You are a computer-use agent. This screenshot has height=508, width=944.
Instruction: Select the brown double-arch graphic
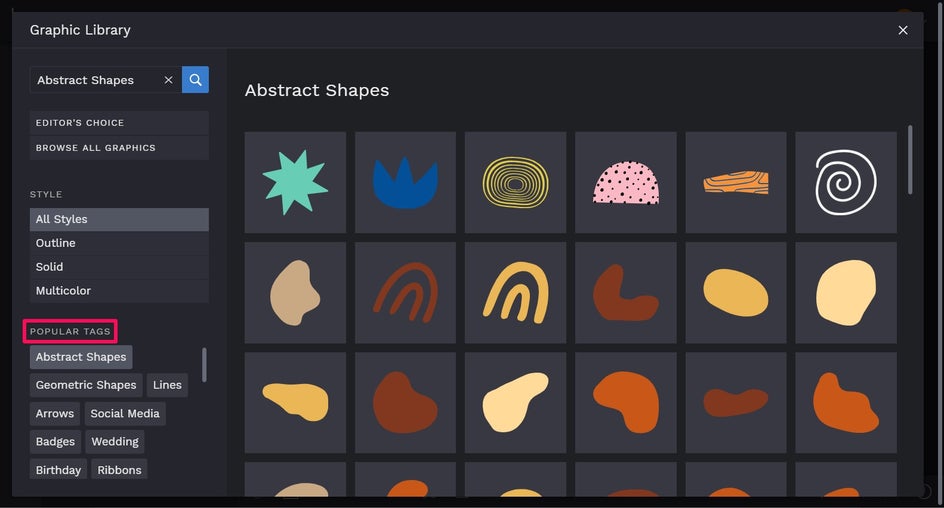[x=405, y=293]
